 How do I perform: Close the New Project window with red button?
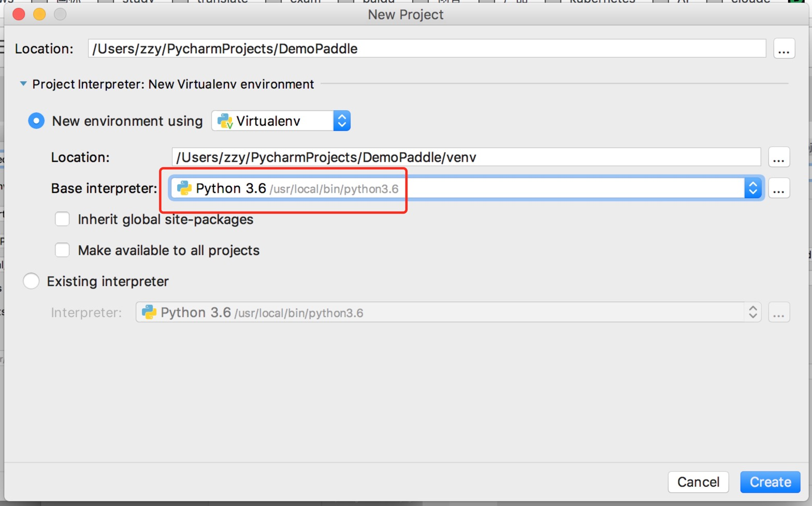pos(19,14)
